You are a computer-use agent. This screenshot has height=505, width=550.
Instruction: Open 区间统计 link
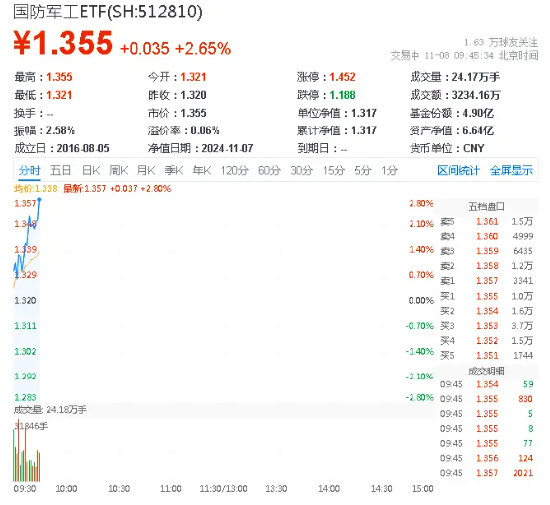coord(458,170)
